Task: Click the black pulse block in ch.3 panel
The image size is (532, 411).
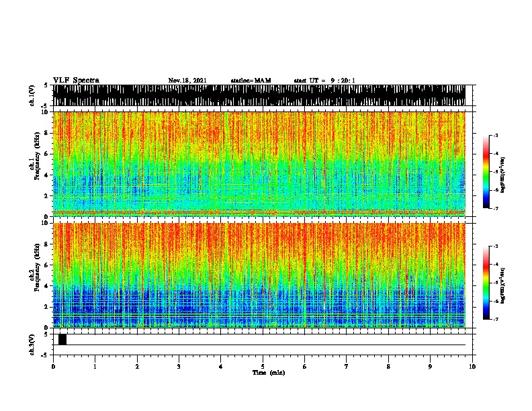Action: pyautogui.click(x=62, y=339)
